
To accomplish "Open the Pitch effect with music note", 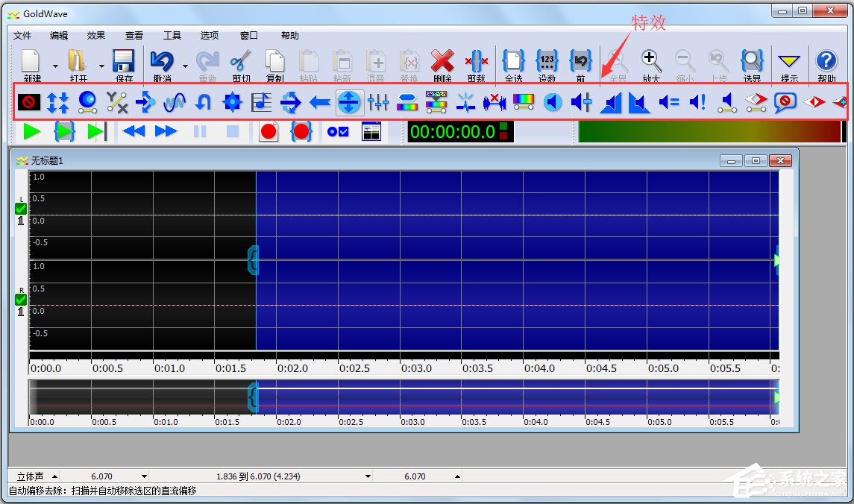I will click(262, 102).
